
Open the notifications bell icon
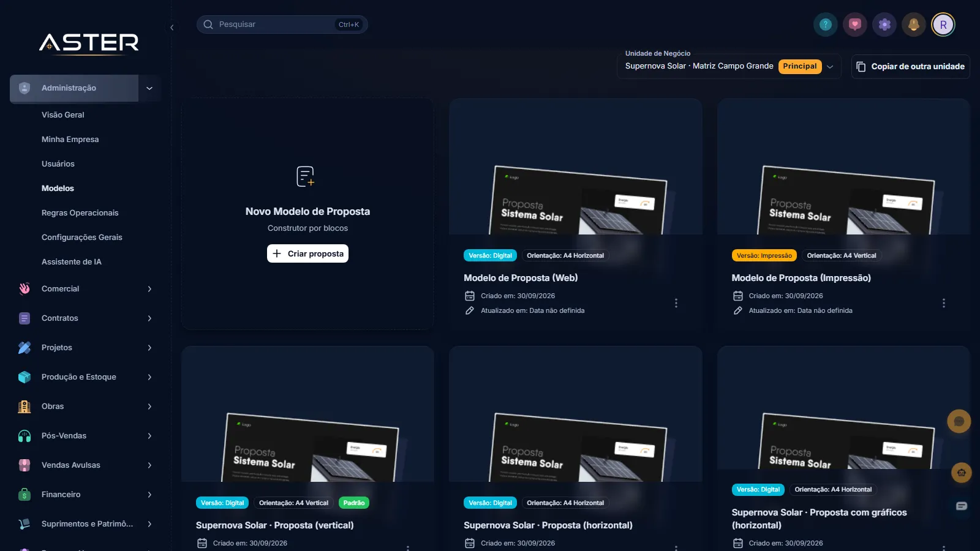click(x=914, y=24)
